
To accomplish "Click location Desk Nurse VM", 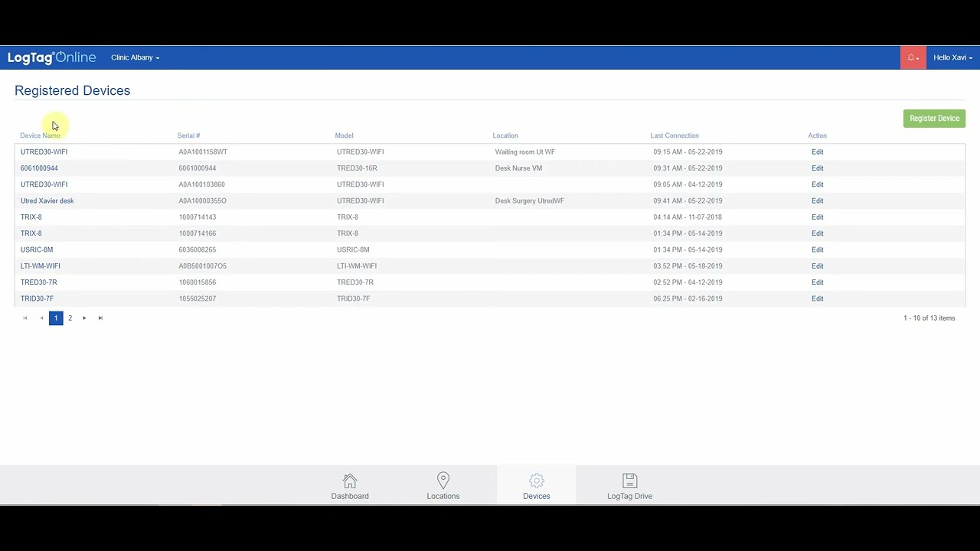I will coord(518,168).
